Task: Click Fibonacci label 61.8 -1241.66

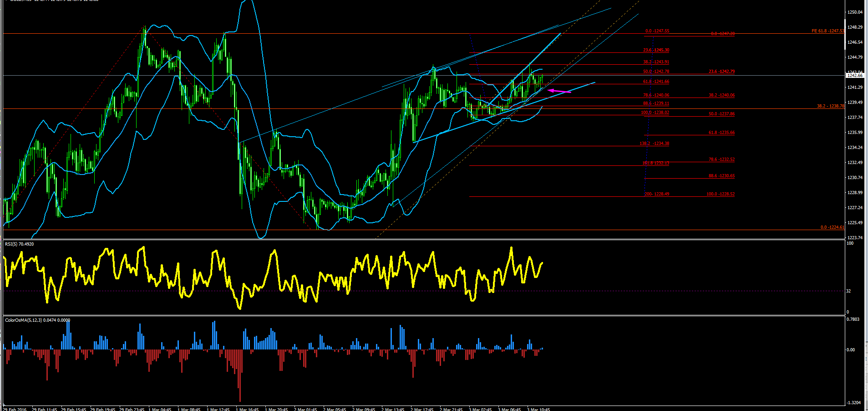Action: (x=656, y=82)
